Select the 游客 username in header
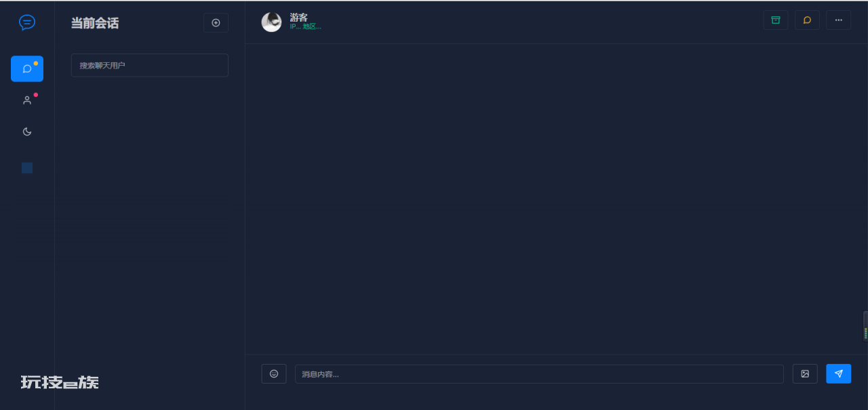 point(298,17)
